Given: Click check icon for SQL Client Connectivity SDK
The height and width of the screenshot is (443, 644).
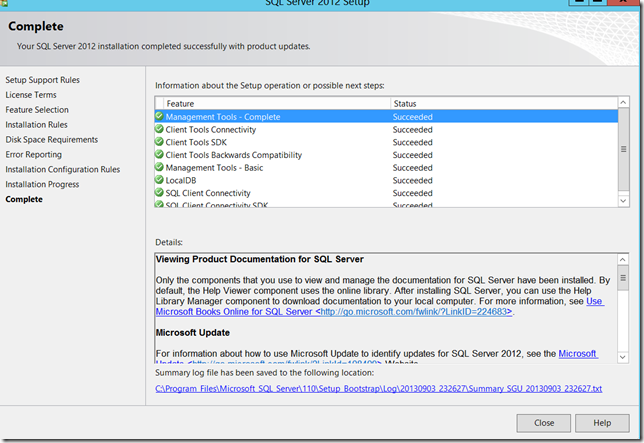Looking at the screenshot, I should tap(159, 204).
